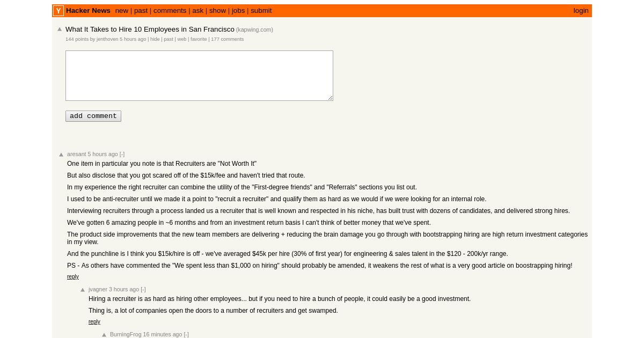This screenshot has height=338, width=644.
Task: Click the Y Combinator logo icon
Action: coord(58,11)
